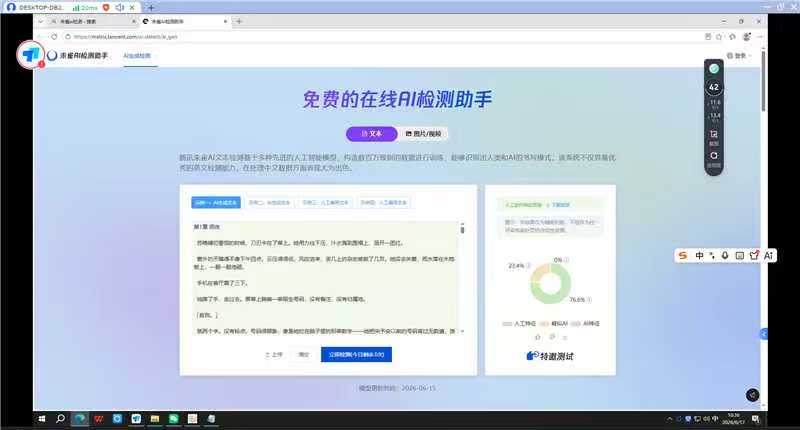Expand the system tray hidden icons arrow
Viewport: 800px width, 430px height.
(x=669, y=419)
